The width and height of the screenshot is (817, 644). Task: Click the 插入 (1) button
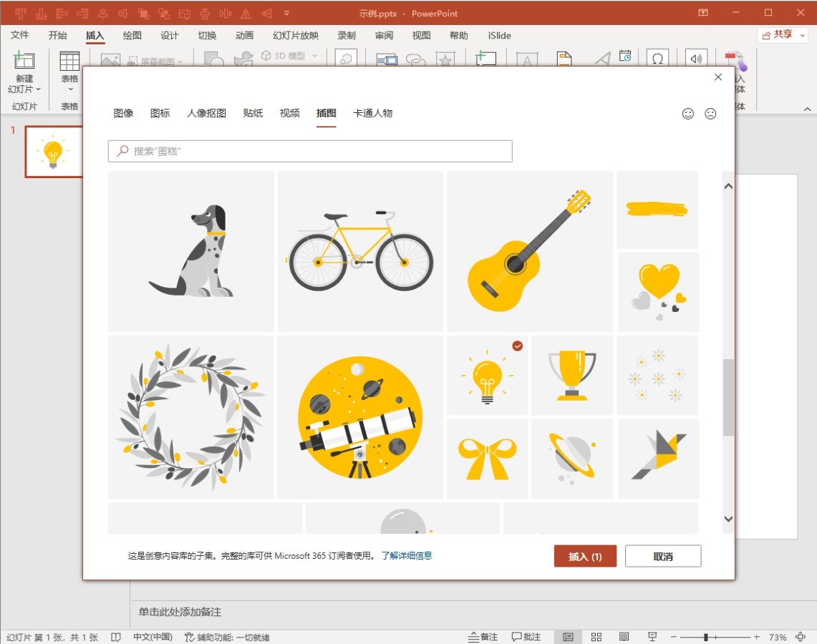coord(585,557)
